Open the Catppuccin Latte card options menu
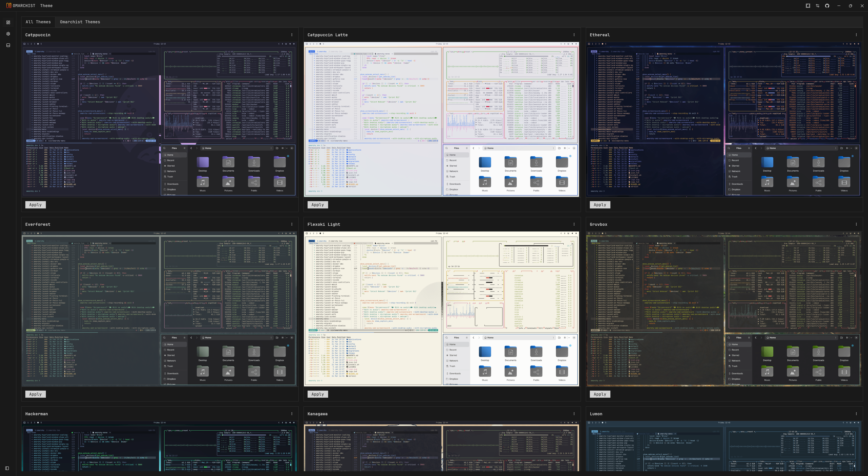868x476 pixels. tap(574, 35)
